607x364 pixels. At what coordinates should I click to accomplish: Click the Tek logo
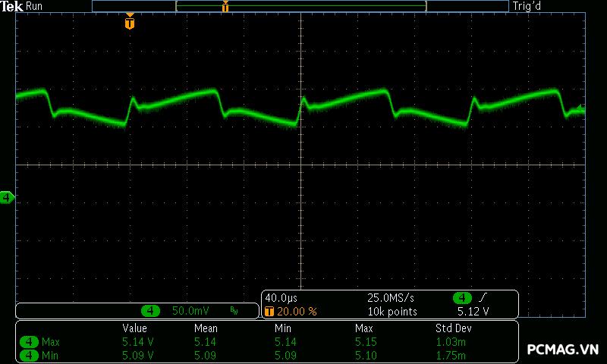click(12, 6)
